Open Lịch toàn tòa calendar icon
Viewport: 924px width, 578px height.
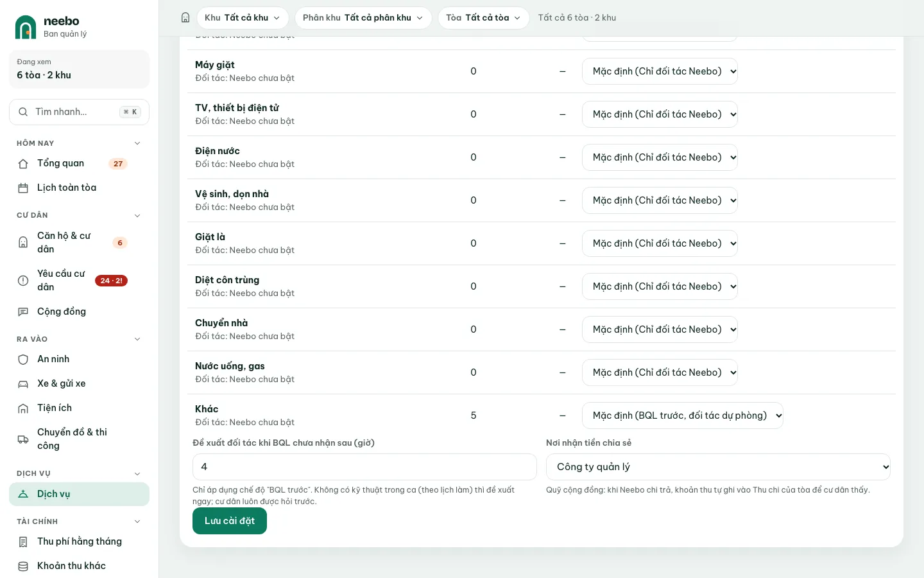coord(23,188)
